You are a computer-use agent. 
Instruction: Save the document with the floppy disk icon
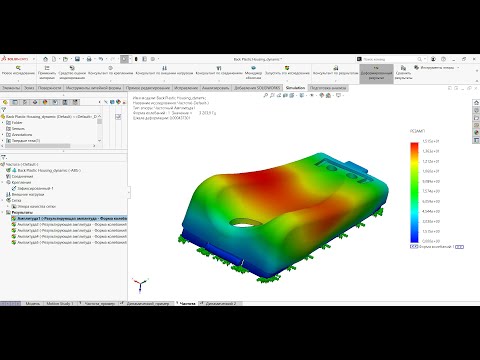tap(77, 59)
